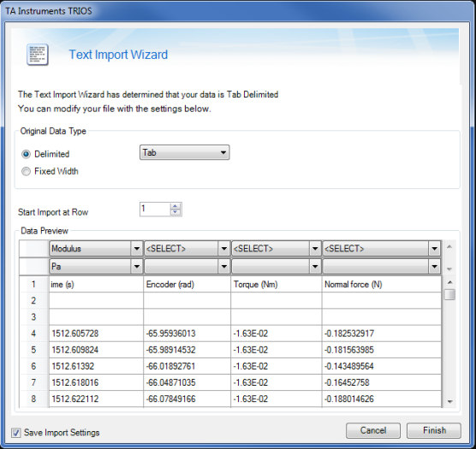Click the Start Import at Row field

[x=155, y=210]
